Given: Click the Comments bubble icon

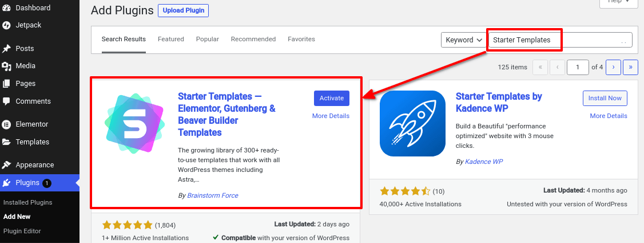Looking at the screenshot, I should pos(6,101).
